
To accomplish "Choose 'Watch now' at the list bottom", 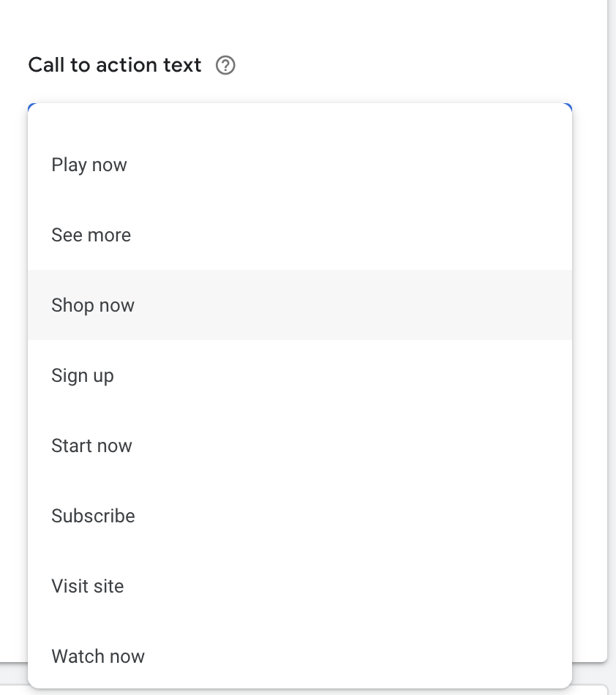I will (x=98, y=656).
